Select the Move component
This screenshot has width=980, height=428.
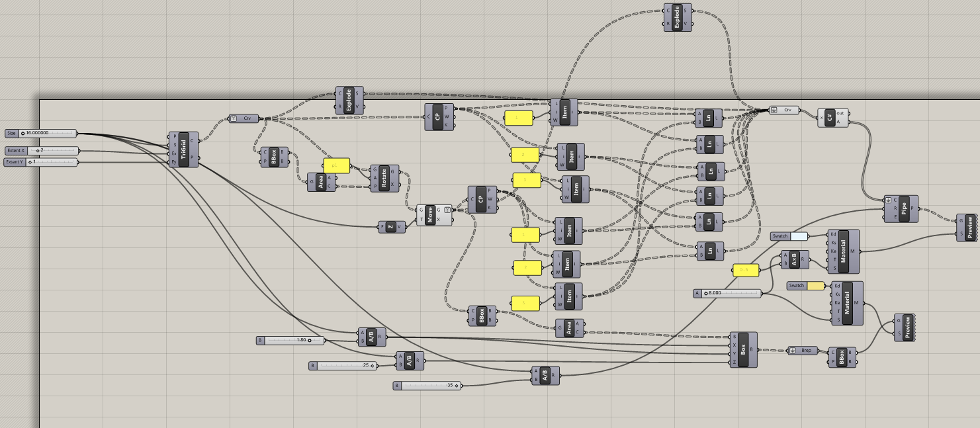click(x=430, y=215)
